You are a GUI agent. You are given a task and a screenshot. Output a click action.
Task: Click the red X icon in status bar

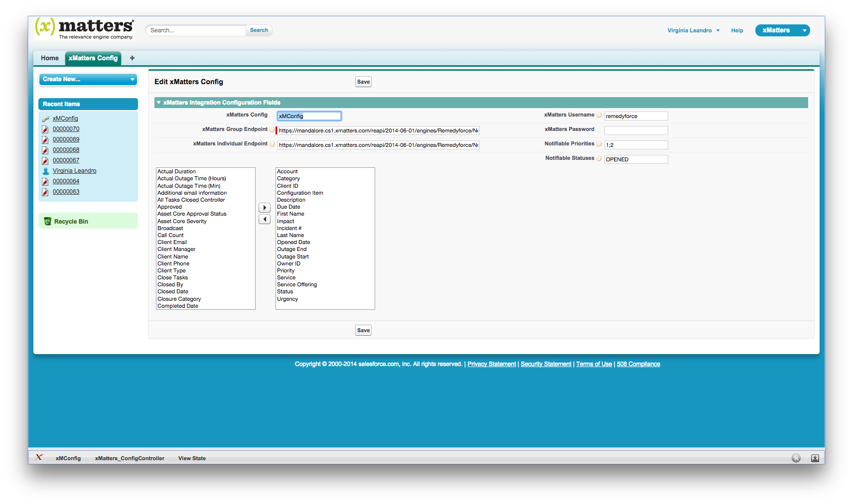point(39,458)
